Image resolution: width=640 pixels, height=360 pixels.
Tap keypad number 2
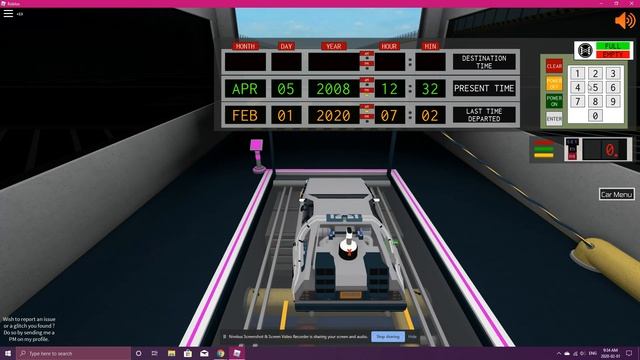[x=595, y=73]
